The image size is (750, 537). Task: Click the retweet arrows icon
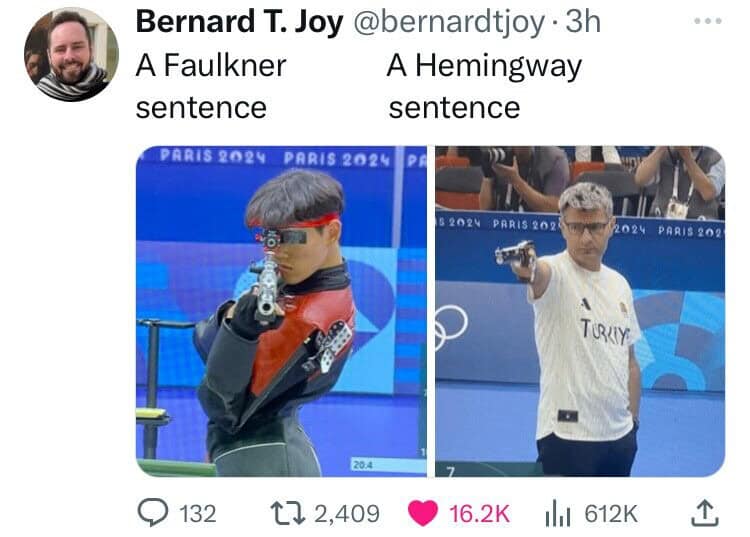(x=287, y=513)
